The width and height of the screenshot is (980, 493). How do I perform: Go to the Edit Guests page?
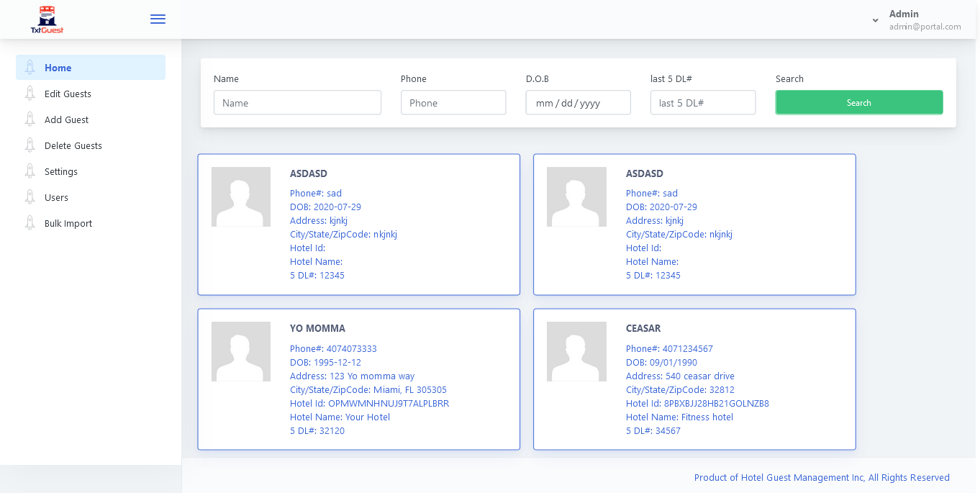68,94
